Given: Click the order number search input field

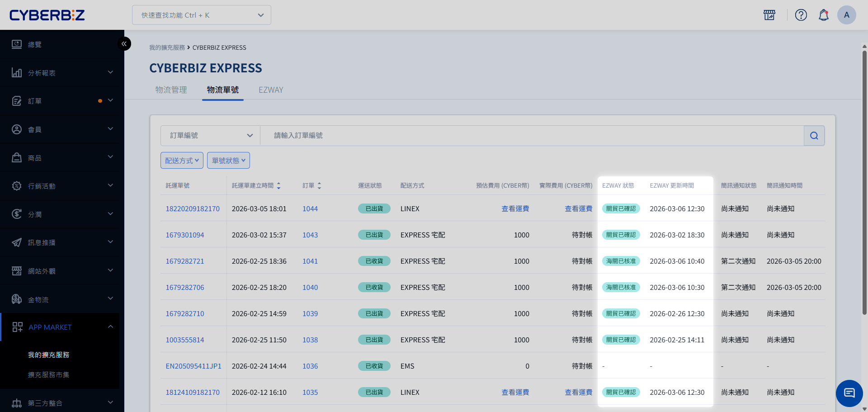Looking at the screenshot, I should point(531,136).
